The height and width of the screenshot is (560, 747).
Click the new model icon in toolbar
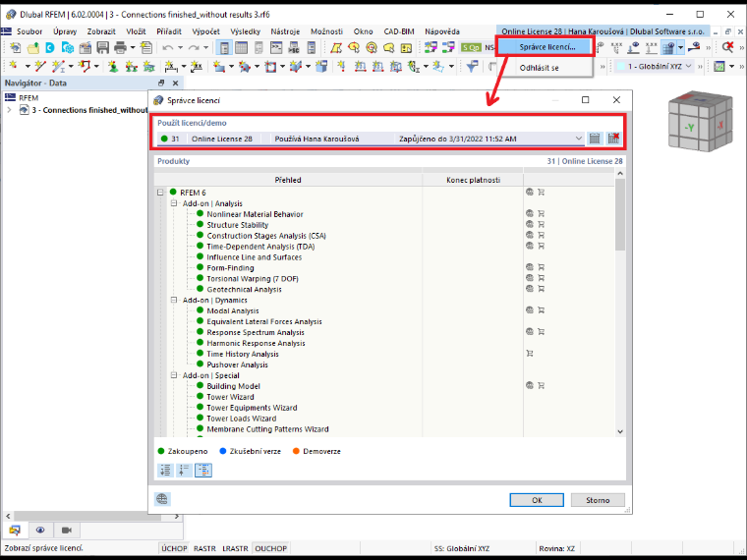(16, 47)
